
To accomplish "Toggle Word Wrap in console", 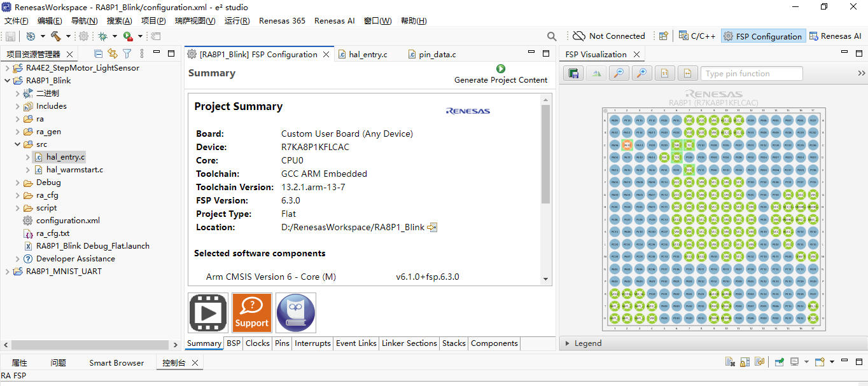I will pos(759,362).
